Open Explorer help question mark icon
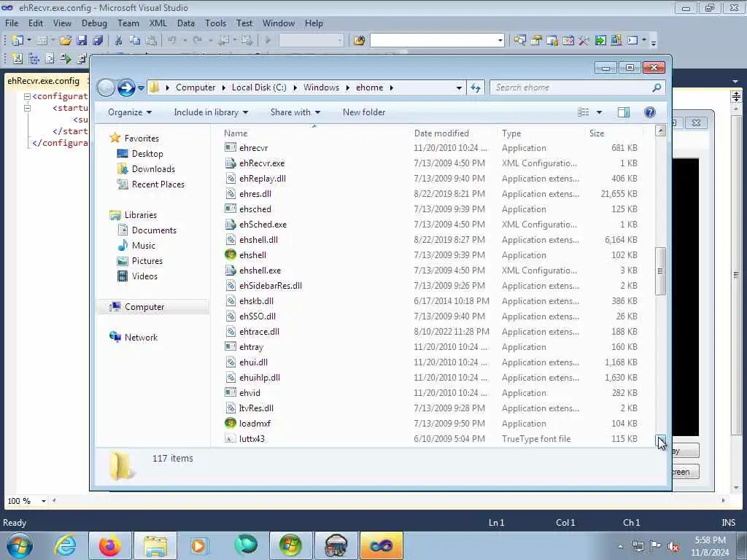This screenshot has height=560, width=747. coord(649,112)
